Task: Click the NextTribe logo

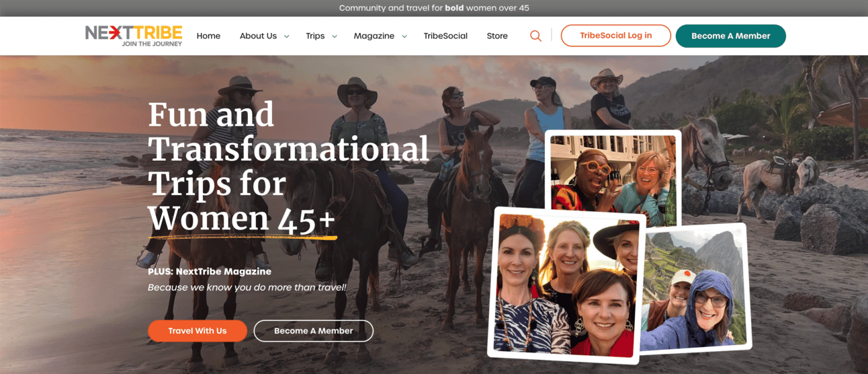Action: 134,36
